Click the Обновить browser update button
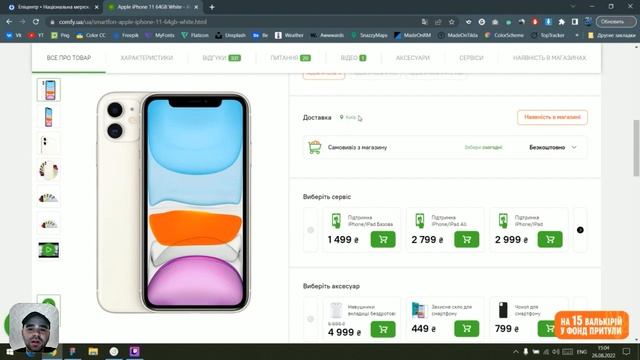This screenshot has height=360, width=640. click(616, 22)
